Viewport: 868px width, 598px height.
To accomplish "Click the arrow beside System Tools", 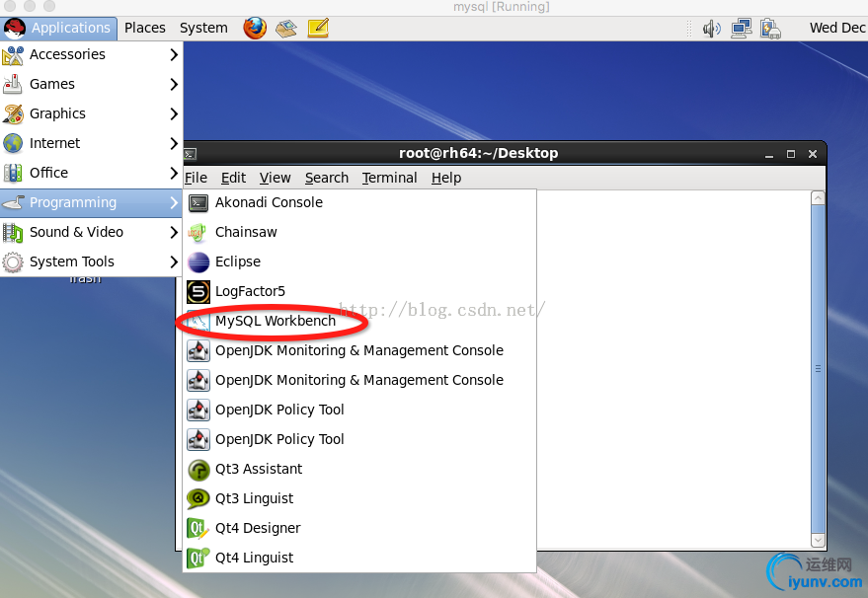I will (174, 262).
